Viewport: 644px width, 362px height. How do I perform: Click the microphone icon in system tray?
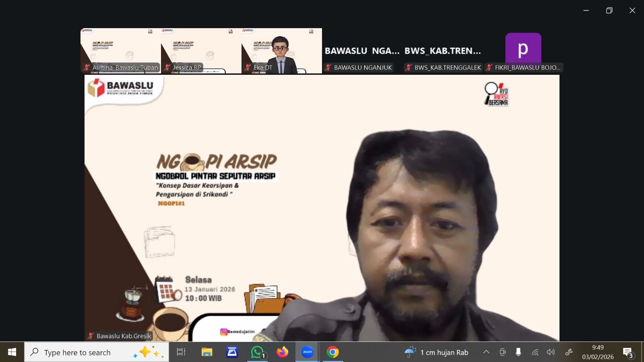[518, 352]
